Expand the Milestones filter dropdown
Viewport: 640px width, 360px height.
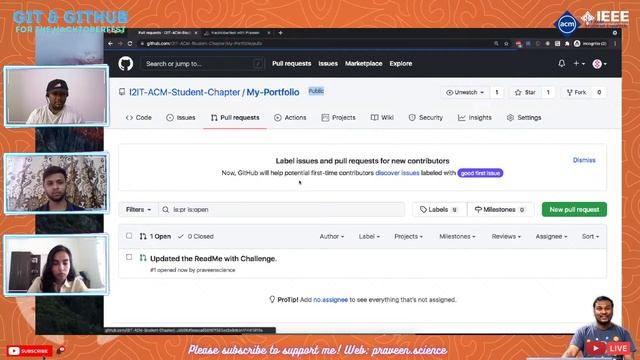click(x=457, y=236)
